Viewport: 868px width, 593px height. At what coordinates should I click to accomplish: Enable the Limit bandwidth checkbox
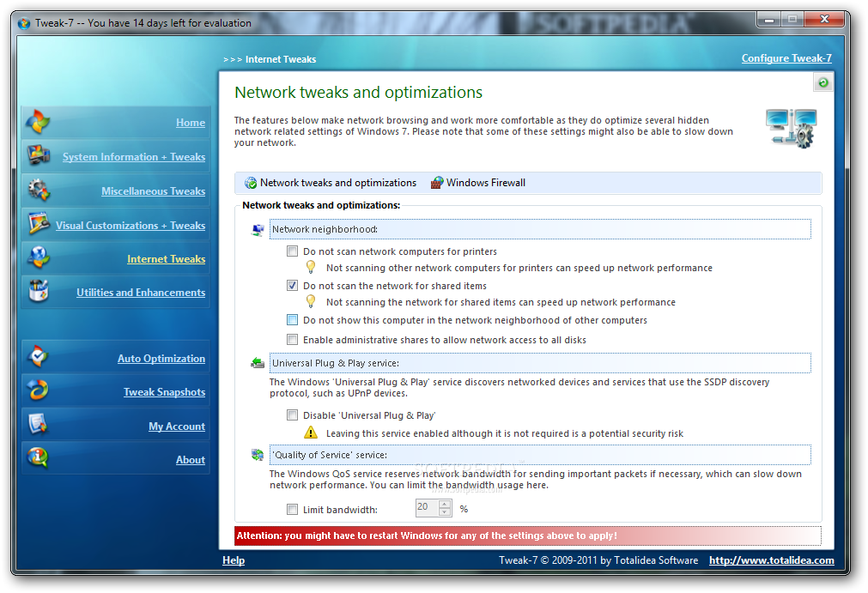[x=292, y=510]
